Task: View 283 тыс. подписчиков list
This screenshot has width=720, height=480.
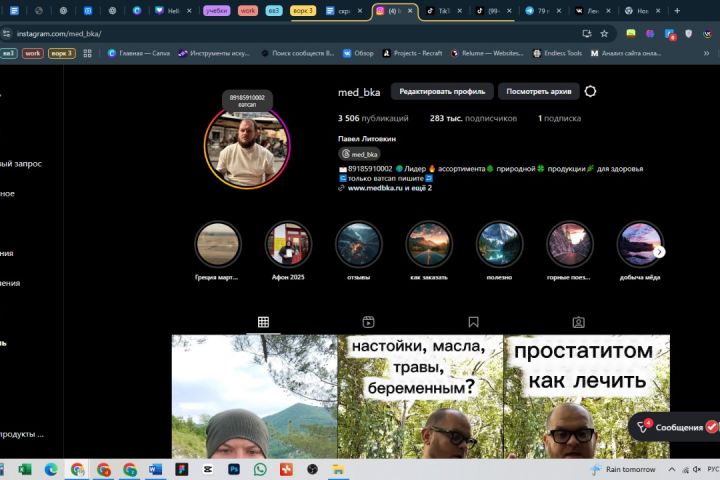Action: click(473, 118)
